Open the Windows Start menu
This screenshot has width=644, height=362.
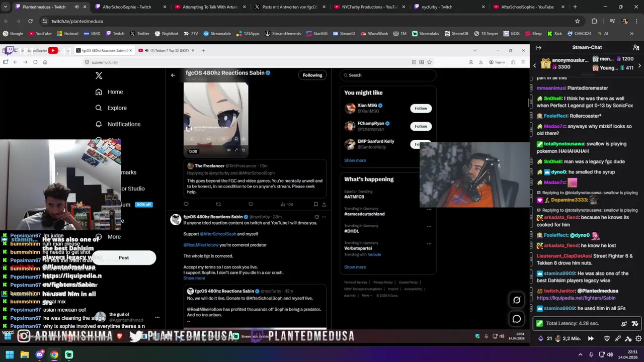[10, 354]
